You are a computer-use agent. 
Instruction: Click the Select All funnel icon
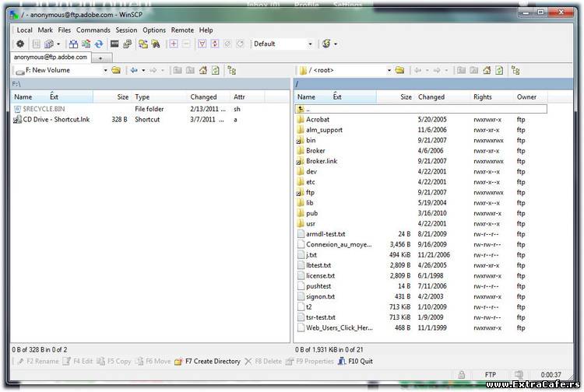(202, 44)
